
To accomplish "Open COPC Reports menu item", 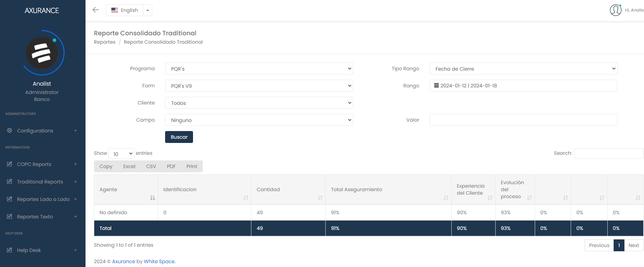I will [x=34, y=164].
